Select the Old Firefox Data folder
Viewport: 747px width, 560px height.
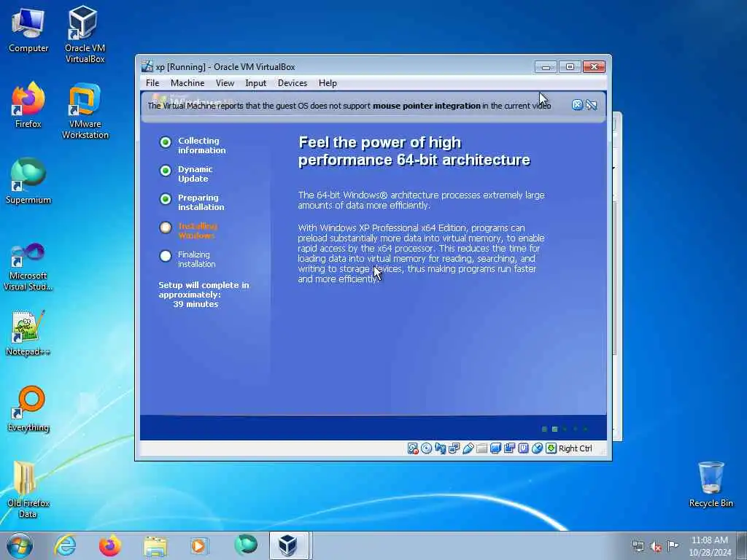coord(28,489)
